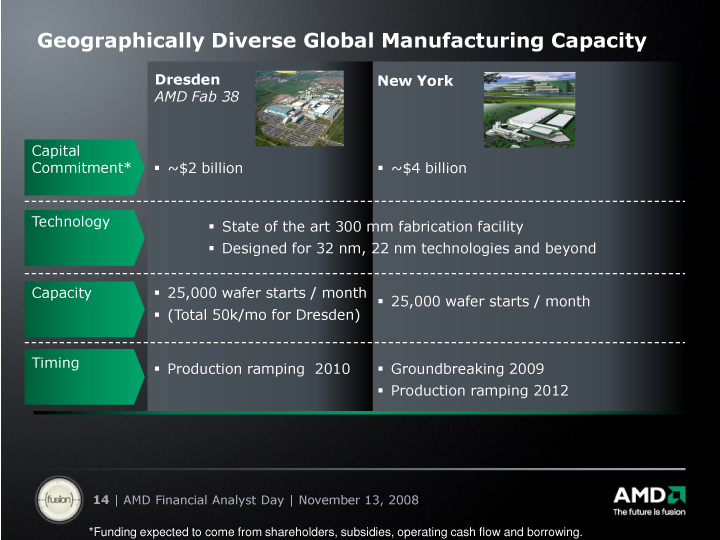The height and width of the screenshot is (540, 720).
Task: Click the 'New York' column heading
Action: click(x=415, y=81)
